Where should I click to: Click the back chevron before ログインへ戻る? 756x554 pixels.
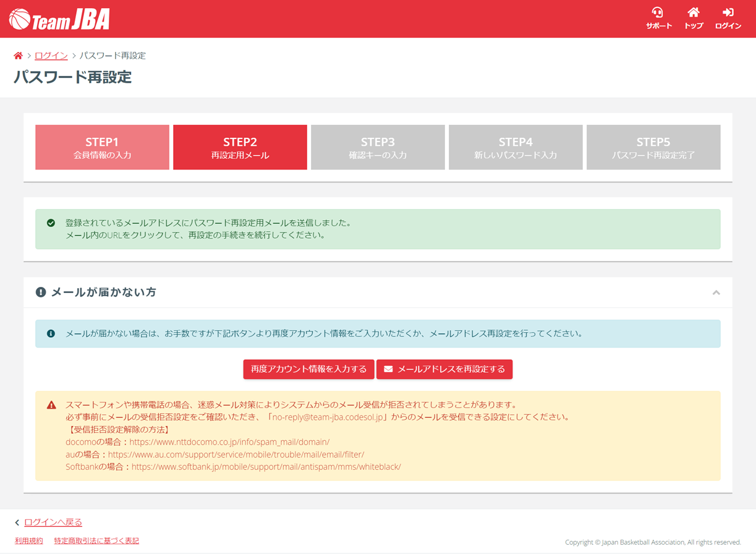[17, 523]
